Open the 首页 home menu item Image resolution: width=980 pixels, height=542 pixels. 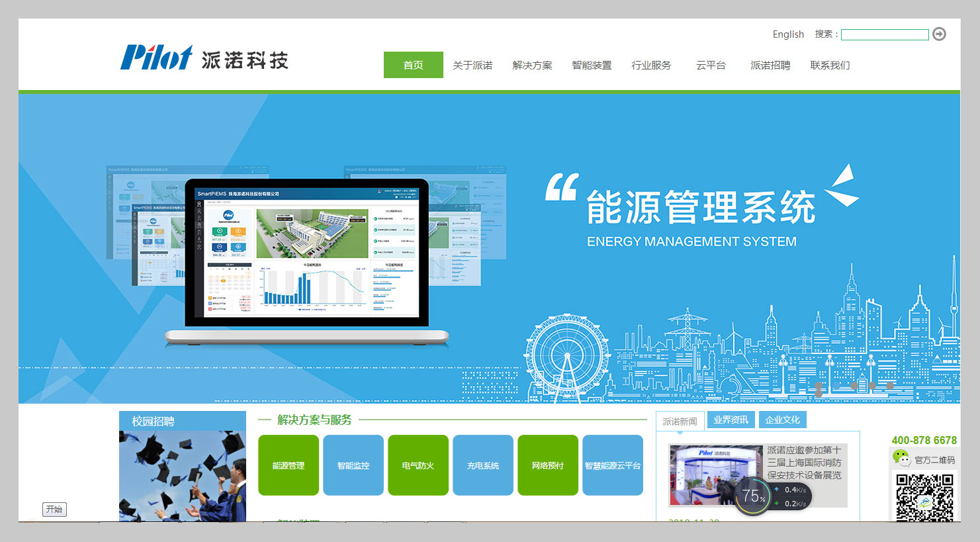[x=414, y=65]
